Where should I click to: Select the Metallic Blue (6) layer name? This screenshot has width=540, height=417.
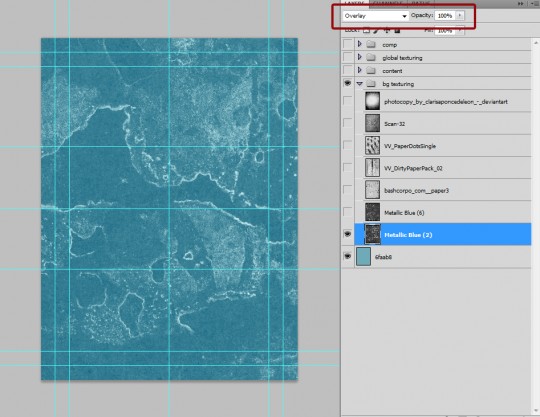pyautogui.click(x=404, y=213)
